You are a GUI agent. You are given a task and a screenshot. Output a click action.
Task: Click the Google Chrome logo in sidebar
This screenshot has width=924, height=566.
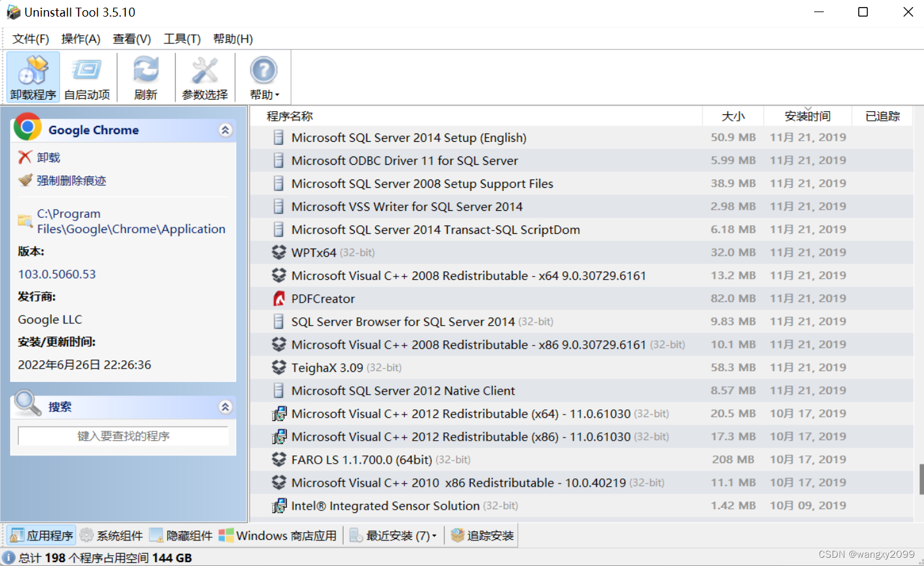point(27,126)
